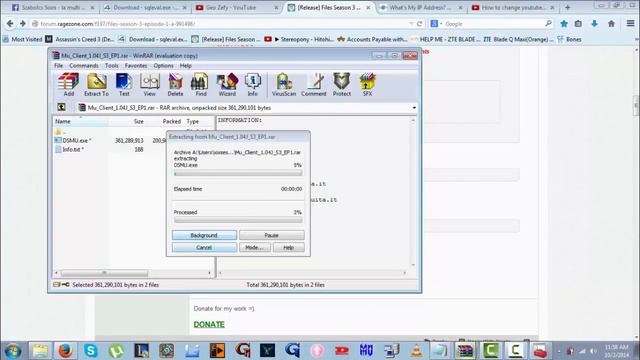Cancel the extraction

coord(204,248)
